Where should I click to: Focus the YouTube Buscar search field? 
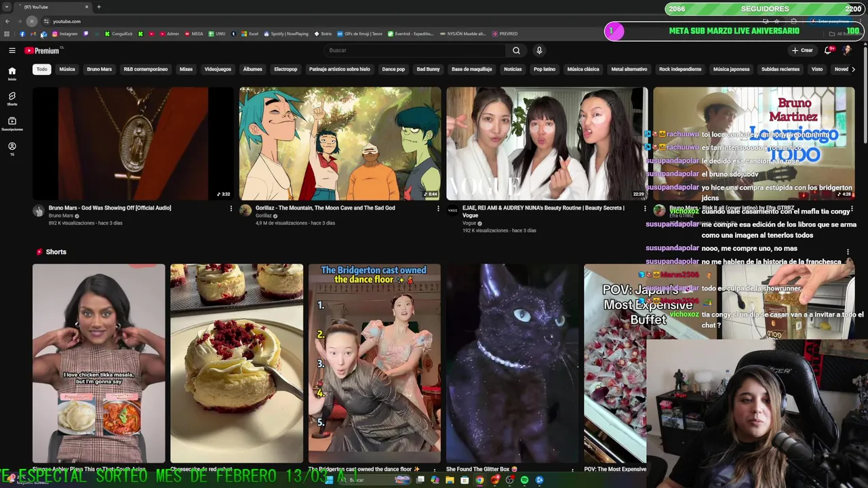(x=415, y=50)
